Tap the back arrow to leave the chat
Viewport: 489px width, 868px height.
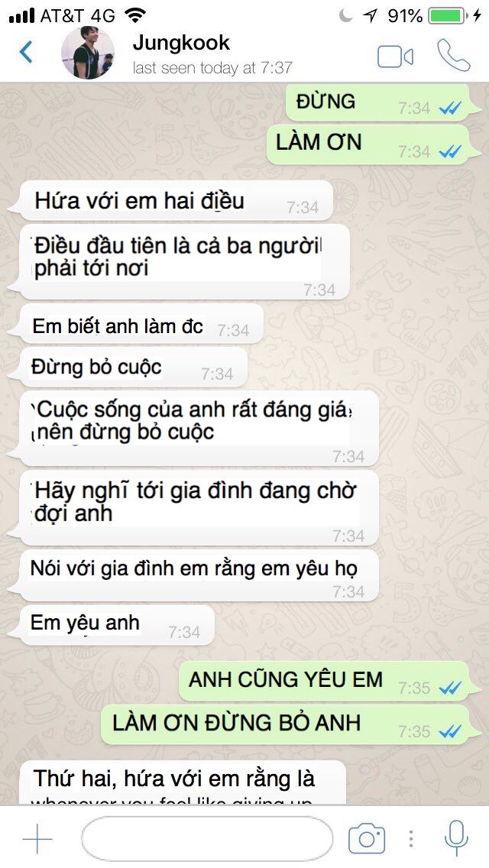click(x=26, y=53)
